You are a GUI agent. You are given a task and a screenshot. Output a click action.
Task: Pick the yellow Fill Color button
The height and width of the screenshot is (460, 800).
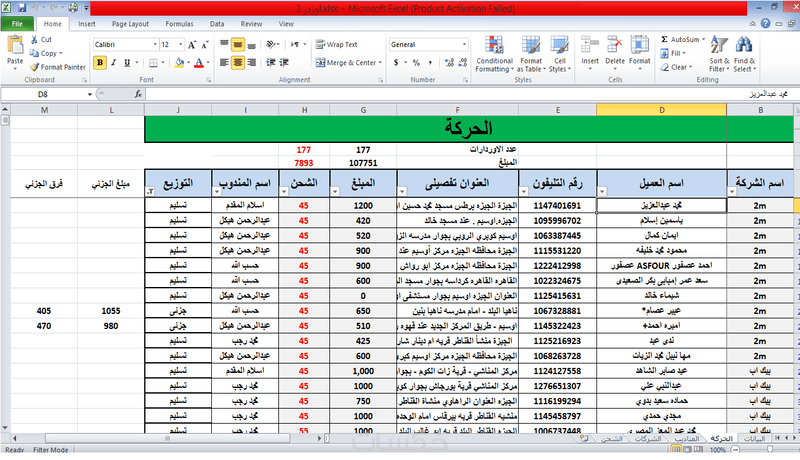coord(179,63)
